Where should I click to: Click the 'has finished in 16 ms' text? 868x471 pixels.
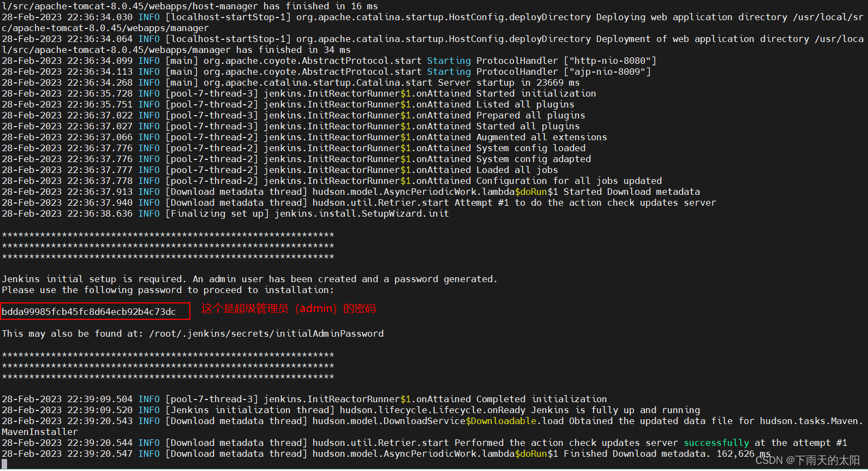321,6
